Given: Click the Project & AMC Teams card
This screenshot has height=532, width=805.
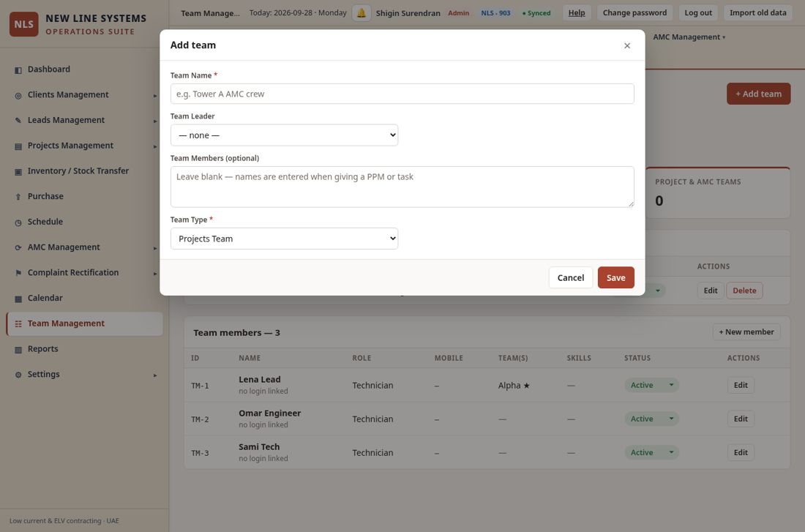Looking at the screenshot, I should (718, 192).
